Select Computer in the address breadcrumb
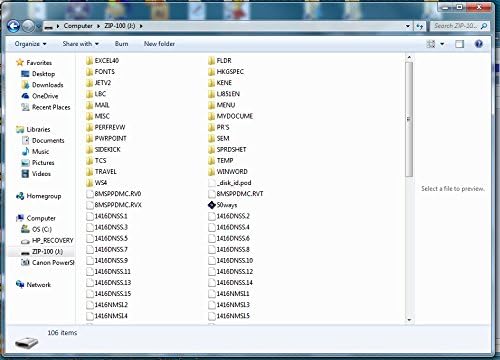The height and width of the screenshot is (360, 500). 78,26
